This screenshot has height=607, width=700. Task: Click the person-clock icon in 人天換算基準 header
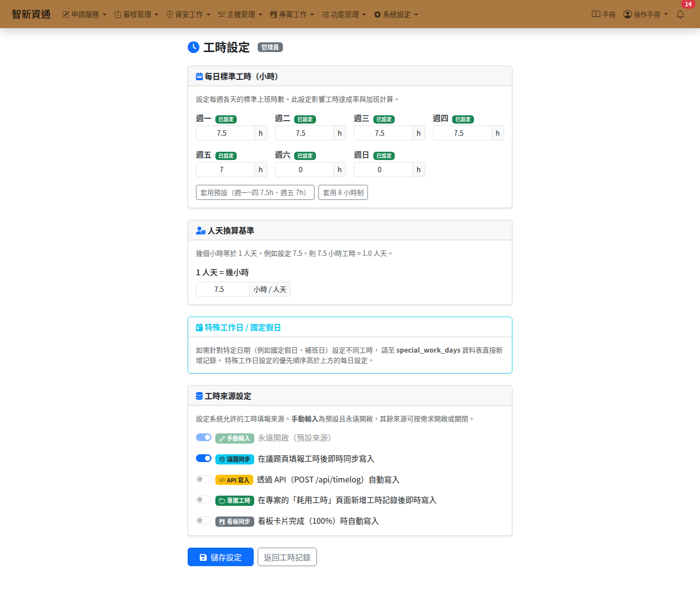click(201, 231)
